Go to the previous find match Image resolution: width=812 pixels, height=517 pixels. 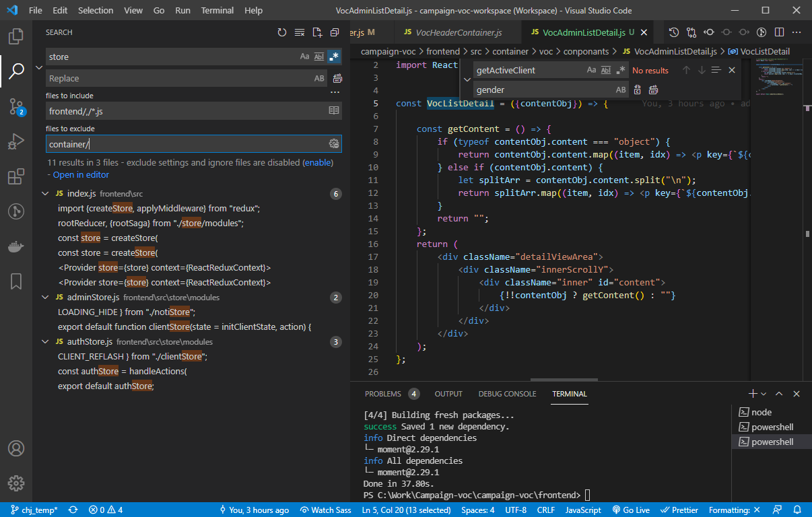(686, 70)
